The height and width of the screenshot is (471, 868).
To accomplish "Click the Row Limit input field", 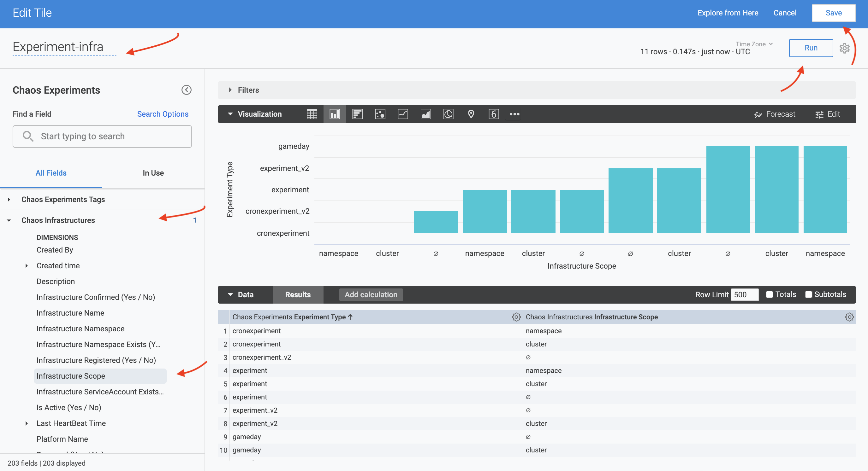I will pos(745,294).
